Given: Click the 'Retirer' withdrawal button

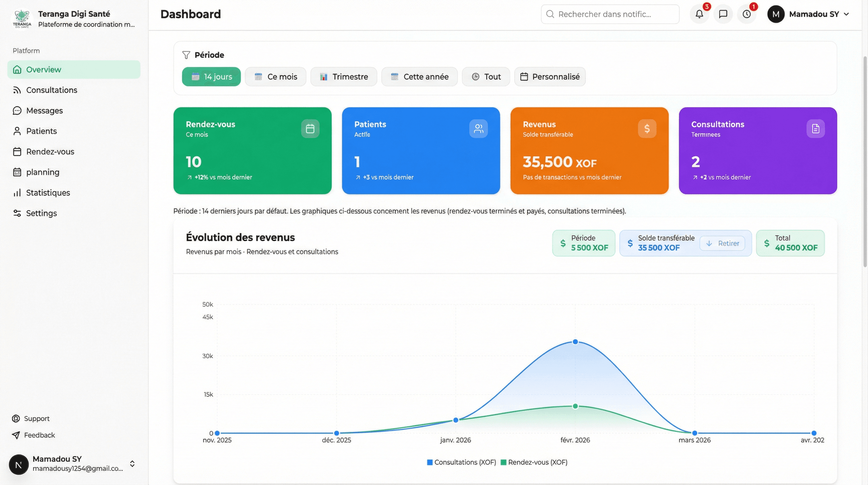Looking at the screenshot, I should [x=723, y=243].
